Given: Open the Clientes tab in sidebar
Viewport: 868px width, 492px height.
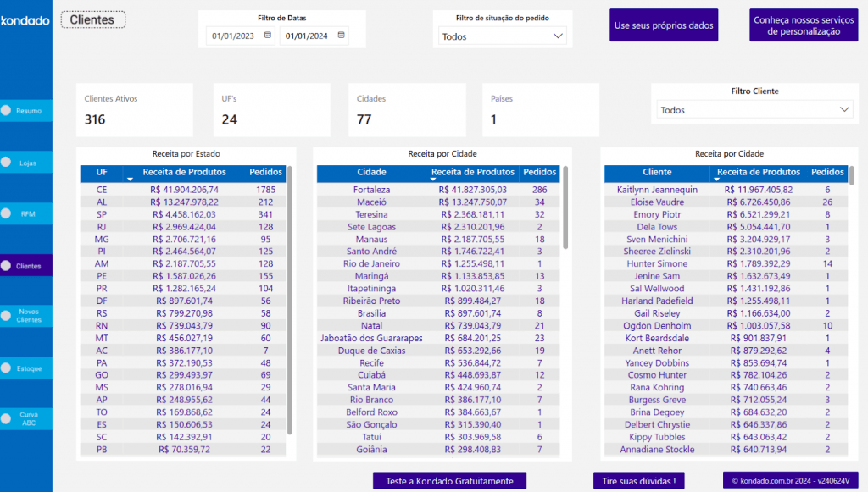Looking at the screenshot, I should [x=28, y=266].
